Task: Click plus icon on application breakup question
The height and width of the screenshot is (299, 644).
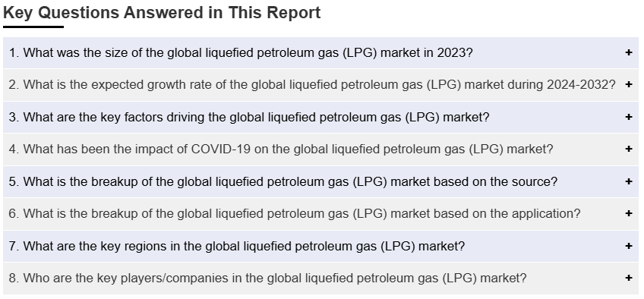Action: pyautogui.click(x=628, y=213)
